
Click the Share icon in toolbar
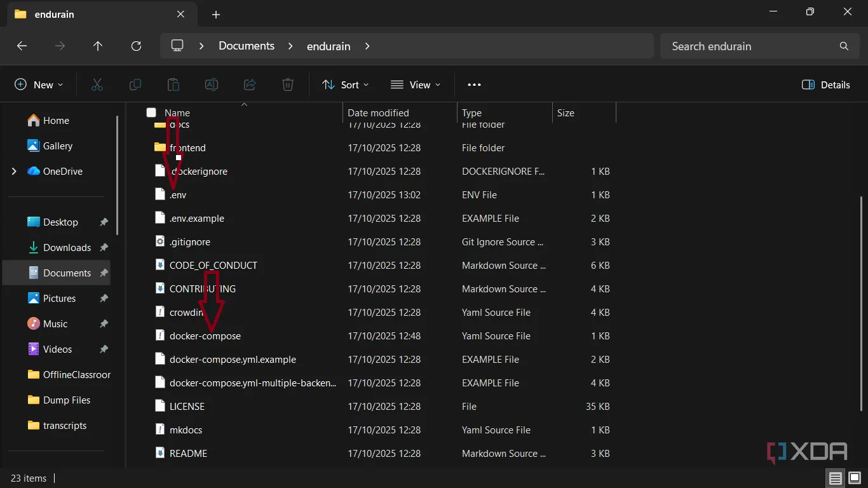pos(250,85)
